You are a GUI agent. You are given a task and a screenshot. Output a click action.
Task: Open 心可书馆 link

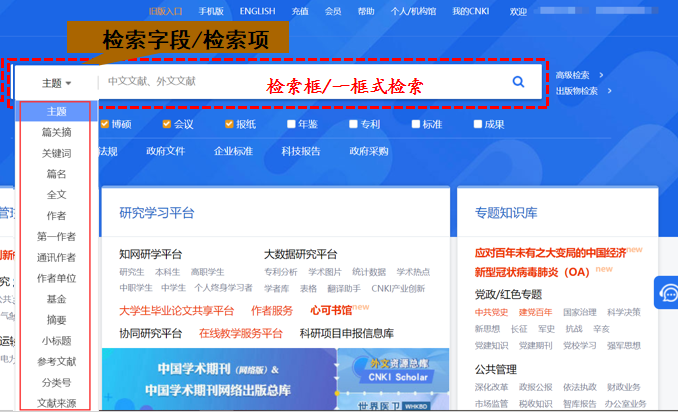point(331,310)
